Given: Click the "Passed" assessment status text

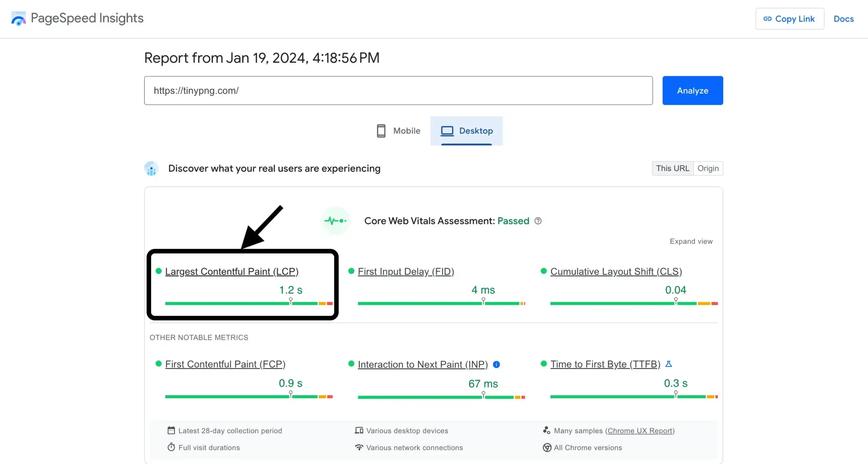Looking at the screenshot, I should pyautogui.click(x=513, y=221).
